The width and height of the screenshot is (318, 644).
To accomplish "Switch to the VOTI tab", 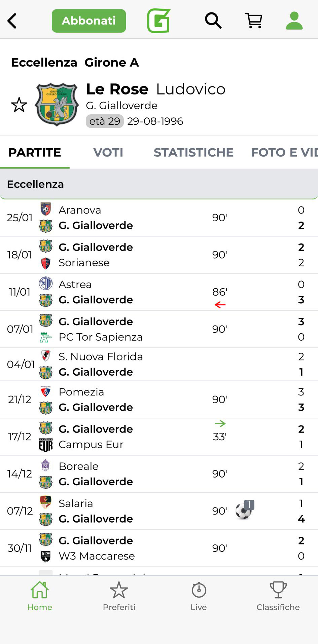I will pos(108,152).
